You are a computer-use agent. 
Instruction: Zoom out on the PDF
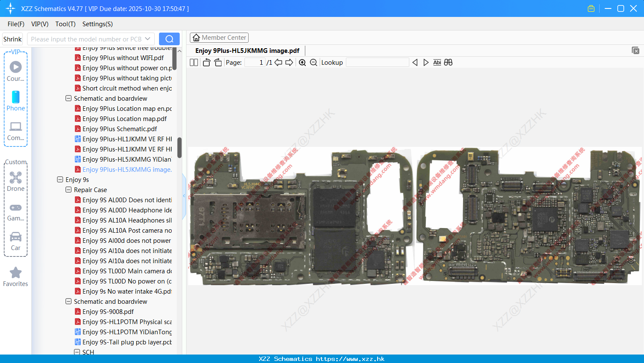pyautogui.click(x=313, y=63)
